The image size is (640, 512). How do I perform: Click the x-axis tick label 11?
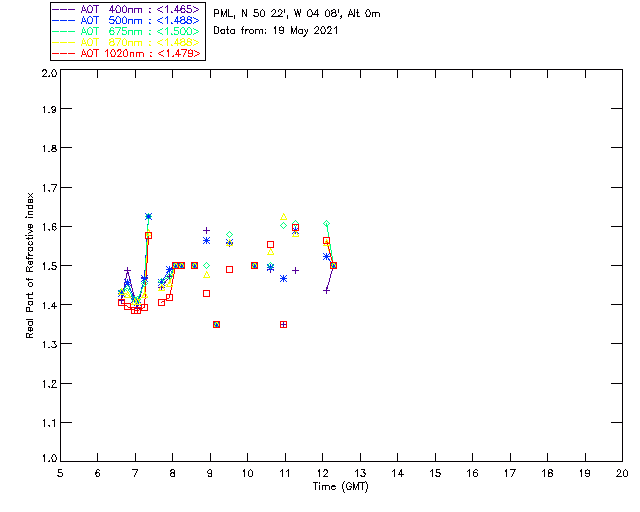click(285, 473)
